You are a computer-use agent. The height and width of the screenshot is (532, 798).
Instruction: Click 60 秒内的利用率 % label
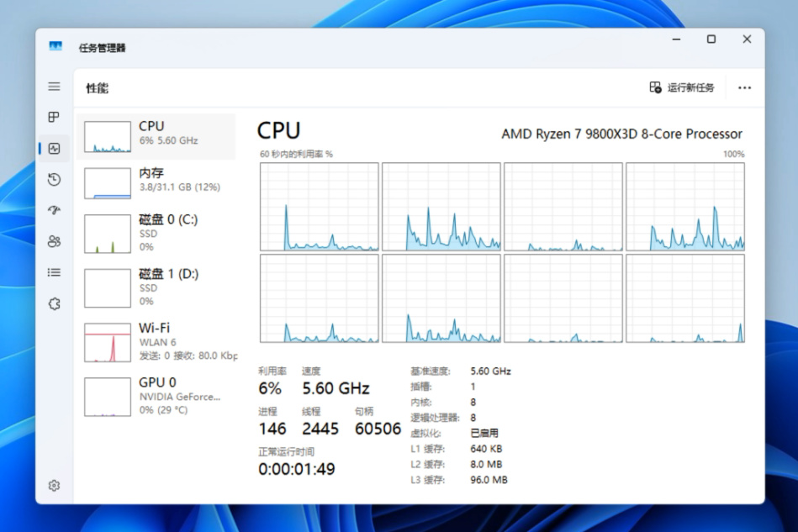point(296,154)
